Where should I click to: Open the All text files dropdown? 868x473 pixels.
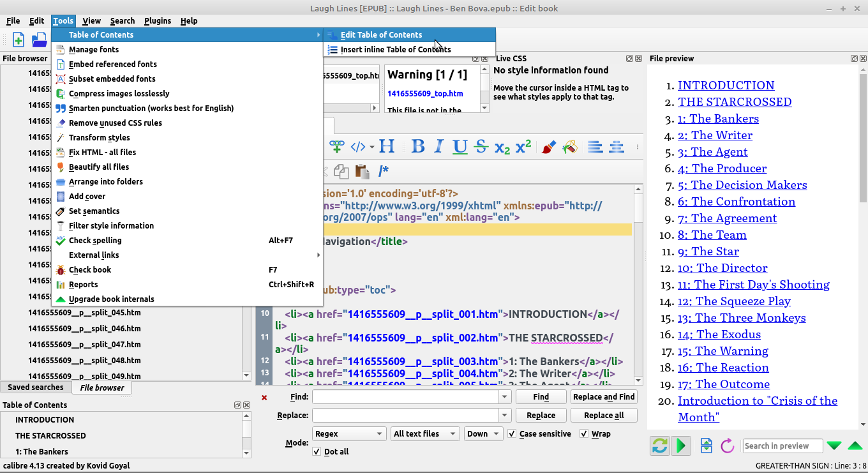coord(425,434)
